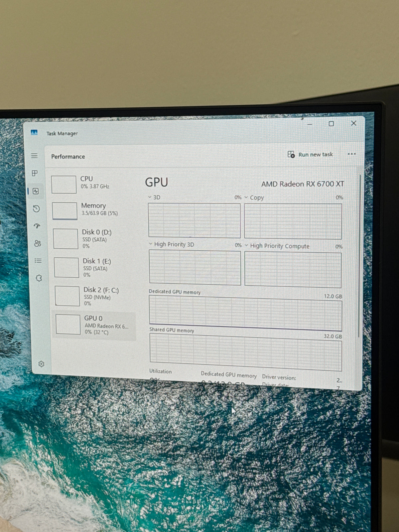399x532 pixels.
Task: Select the Performance page icon
Action: 36,191
